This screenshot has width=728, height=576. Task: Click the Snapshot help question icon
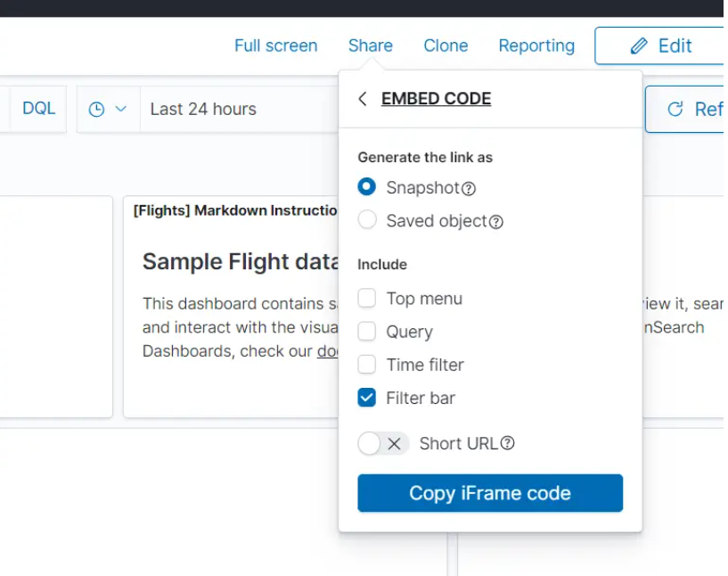pyautogui.click(x=469, y=189)
